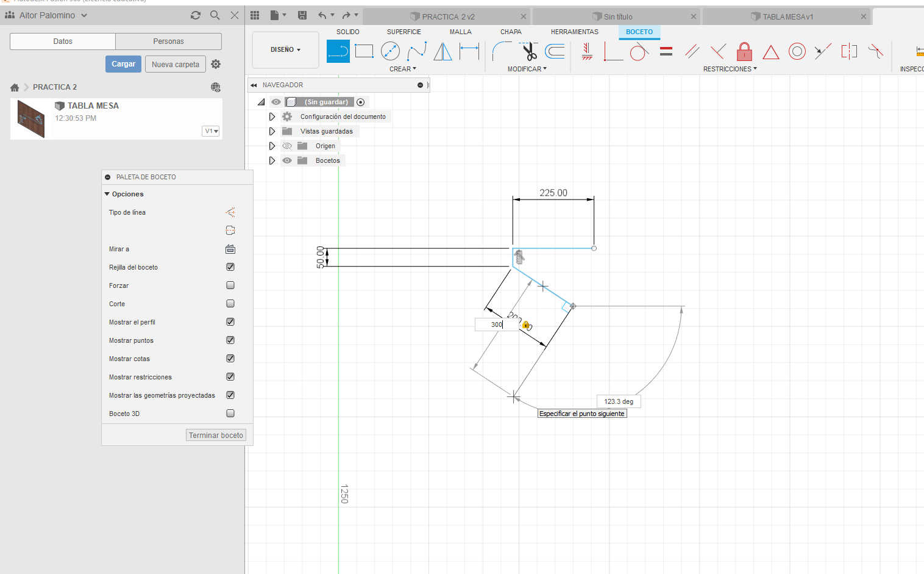
Task: Select the Sketch Dimension tool
Action: [469, 51]
